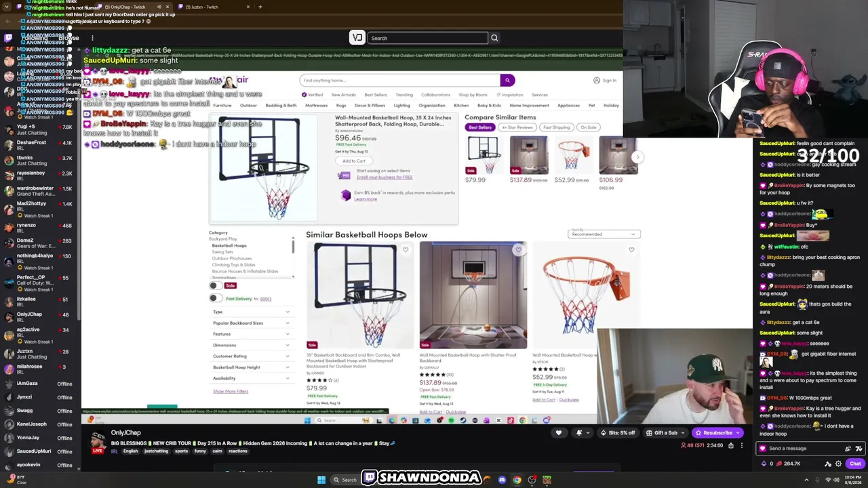This screenshot has height=488, width=868.
Task: Click the Resubscribe button
Action: point(717,432)
